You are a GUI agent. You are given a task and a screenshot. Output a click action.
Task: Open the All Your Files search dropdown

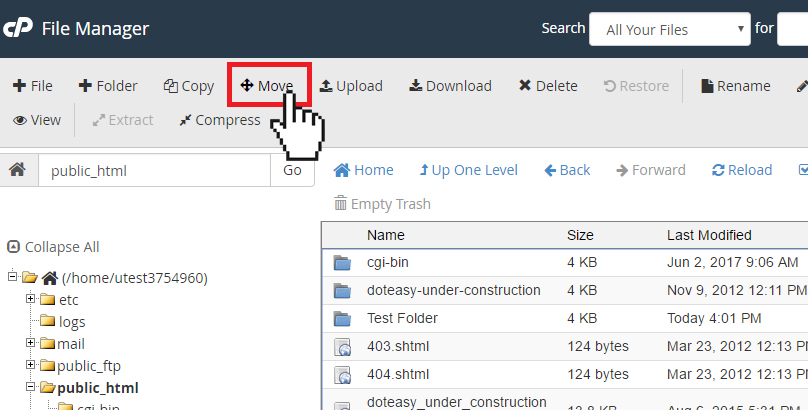[x=669, y=29]
